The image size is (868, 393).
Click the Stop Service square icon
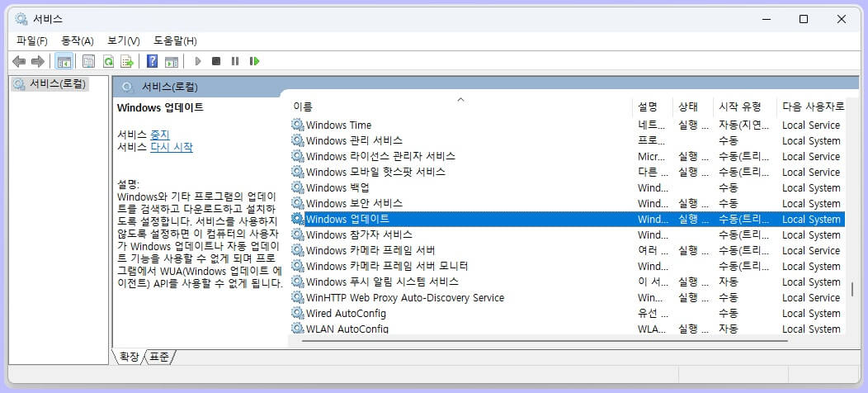tap(216, 62)
